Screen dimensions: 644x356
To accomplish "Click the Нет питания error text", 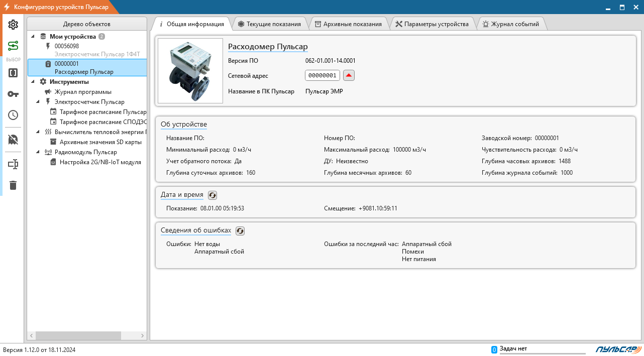I will coord(419,259).
